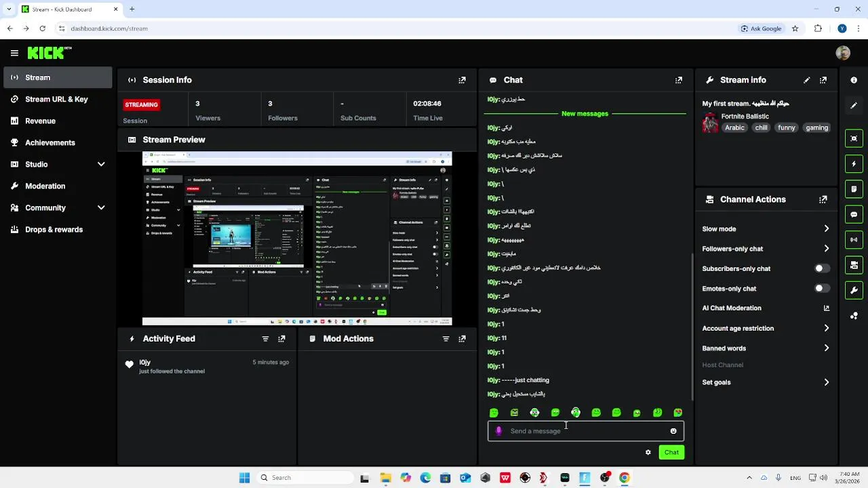Image resolution: width=868 pixels, height=488 pixels.
Task: Select Stream in the left navigation
Action: coord(58,77)
